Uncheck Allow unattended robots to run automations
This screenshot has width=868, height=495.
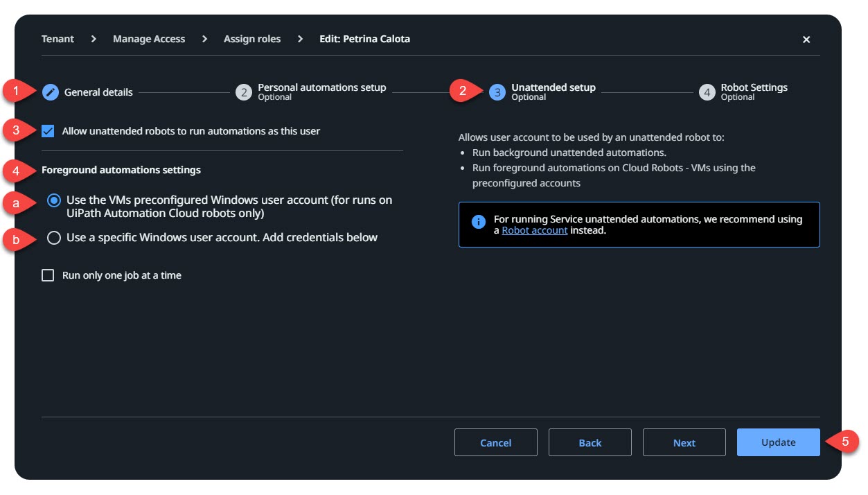[x=48, y=131]
